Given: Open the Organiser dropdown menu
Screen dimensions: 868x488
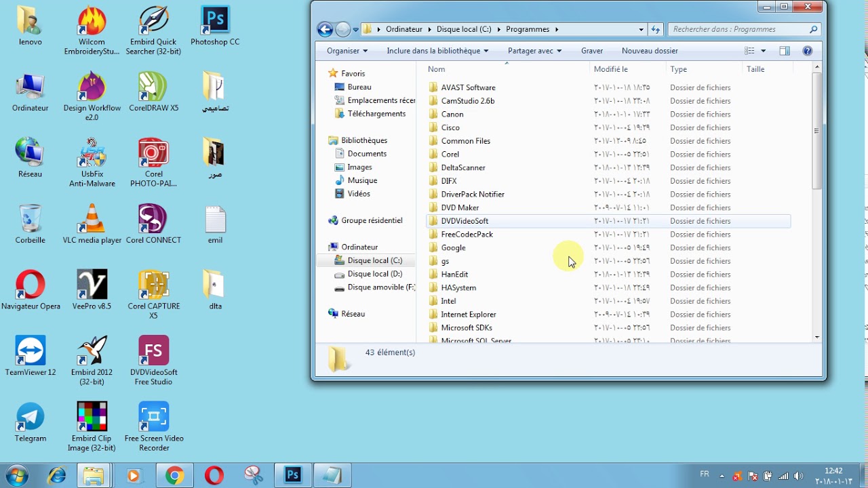Looking at the screenshot, I should [347, 51].
